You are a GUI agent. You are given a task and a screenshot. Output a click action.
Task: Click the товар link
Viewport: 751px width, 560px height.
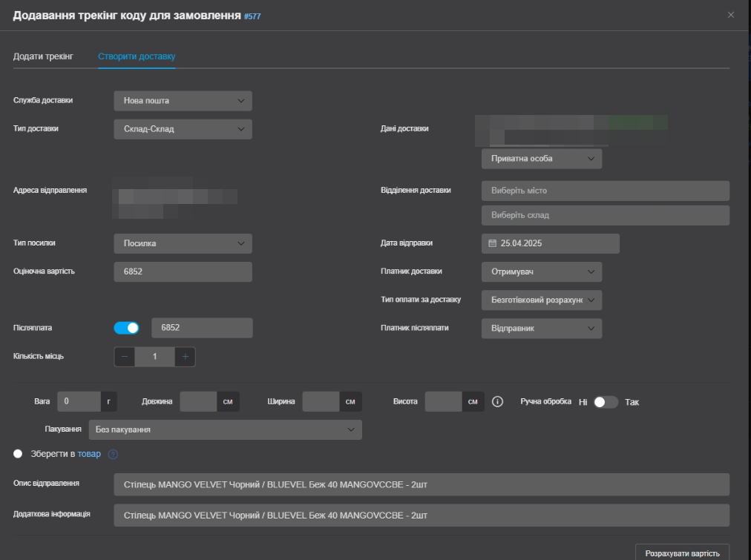(89, 454)
